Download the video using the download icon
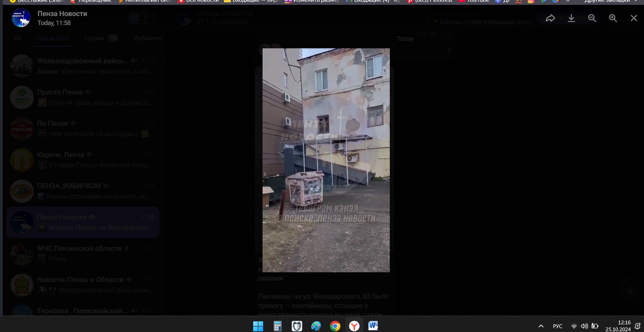This screenshot has width=644, height=332. (x=571, y=18)
